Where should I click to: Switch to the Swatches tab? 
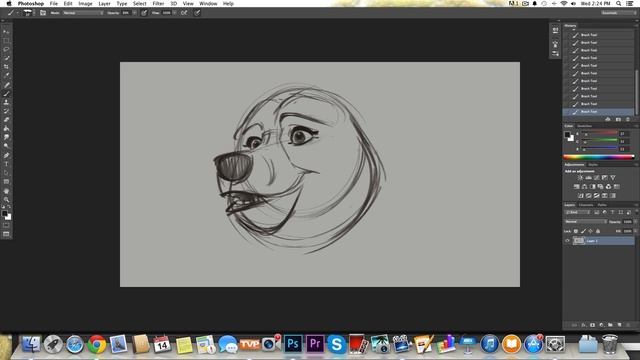point(584,126)
